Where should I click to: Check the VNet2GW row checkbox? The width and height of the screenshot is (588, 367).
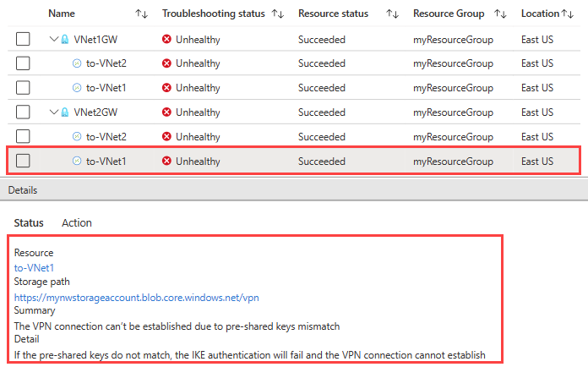[x=23, y=112]
